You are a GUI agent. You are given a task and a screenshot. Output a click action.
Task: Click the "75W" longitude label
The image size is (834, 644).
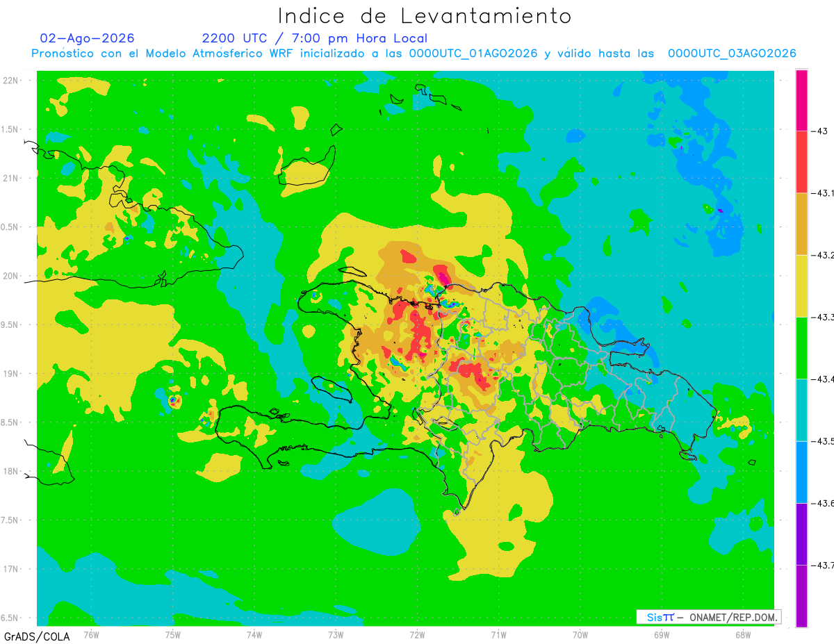click(173, 634)
